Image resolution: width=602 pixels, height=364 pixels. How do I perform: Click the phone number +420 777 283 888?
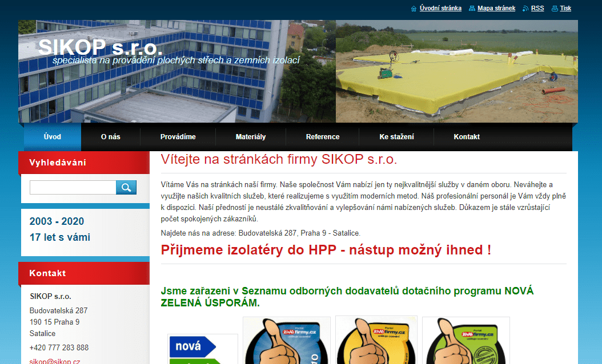[x=59, y=347]
